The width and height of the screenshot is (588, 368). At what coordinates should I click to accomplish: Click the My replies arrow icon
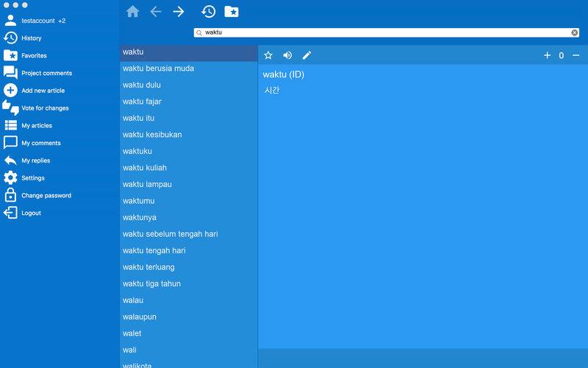10,160
